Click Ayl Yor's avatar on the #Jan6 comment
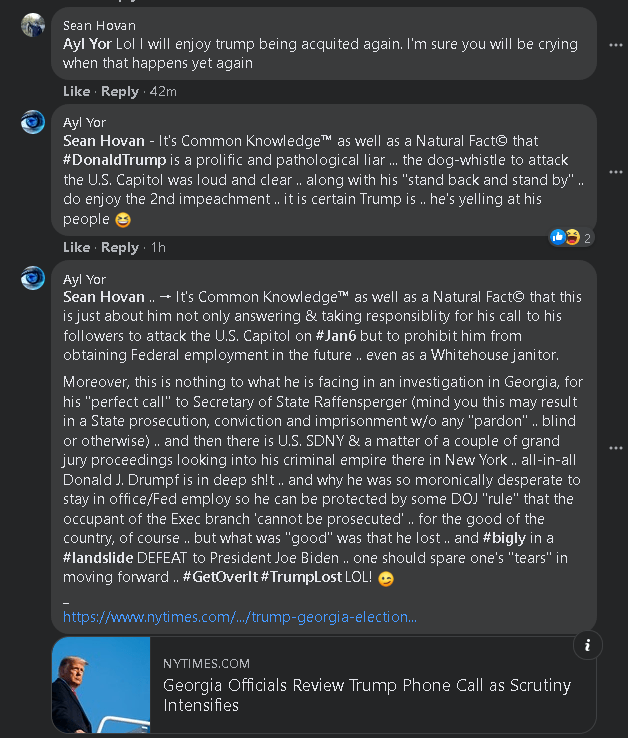Image resolution: width=628 pixels, height=738 pixels. (x=33, y=278)
